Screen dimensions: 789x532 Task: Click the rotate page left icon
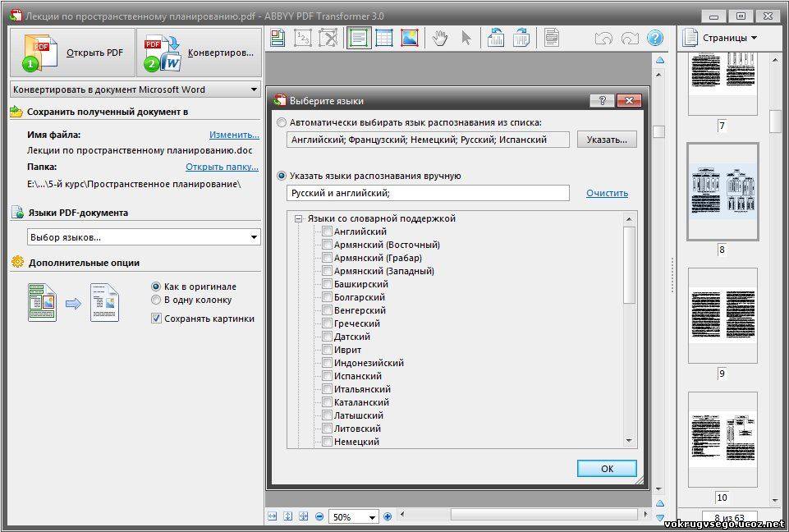coord(496,38)
